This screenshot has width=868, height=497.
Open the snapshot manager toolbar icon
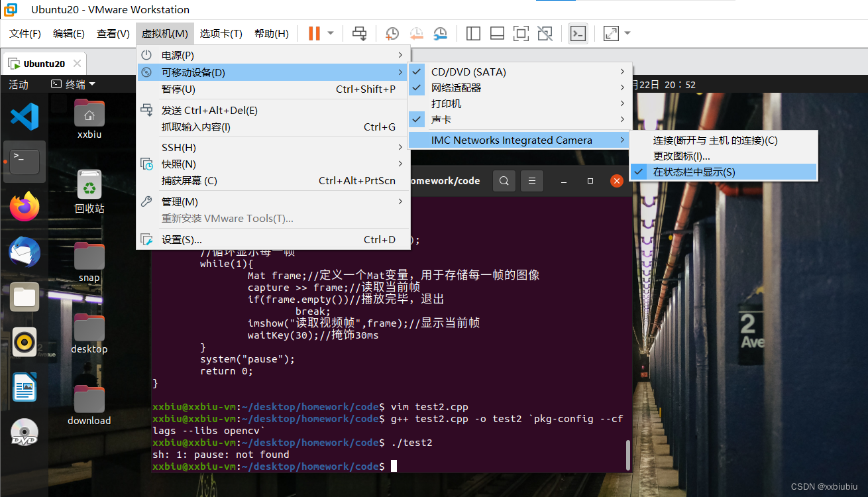440,33
